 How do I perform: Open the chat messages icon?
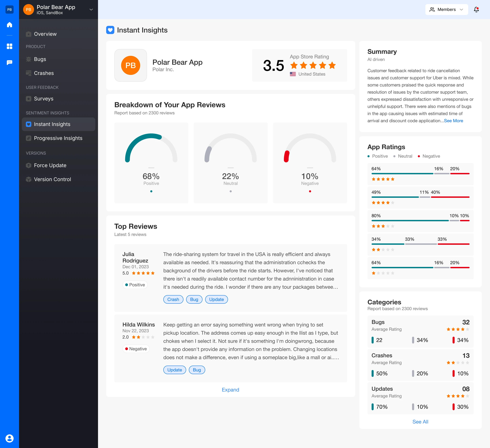(x=10, y=62)
